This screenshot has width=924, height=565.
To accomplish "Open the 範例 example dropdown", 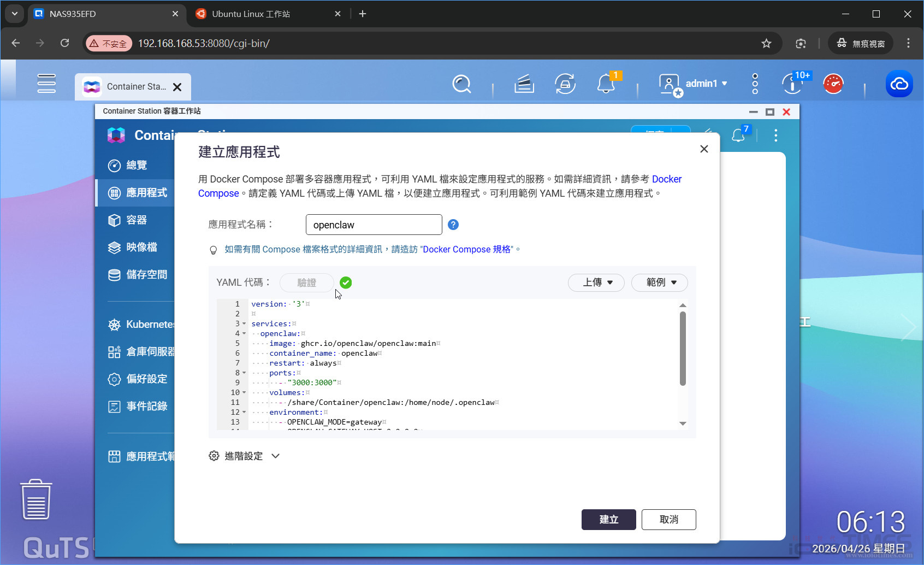I will (659, 282).
